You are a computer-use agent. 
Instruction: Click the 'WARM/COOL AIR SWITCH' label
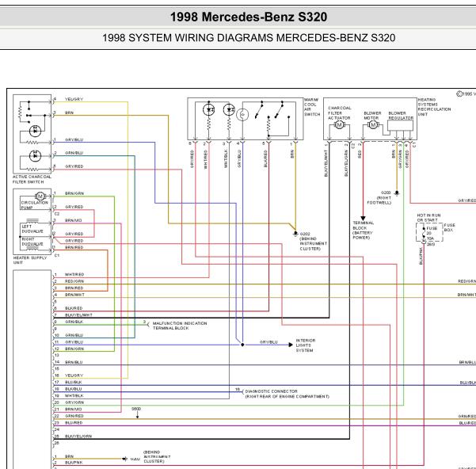(312, 107)
